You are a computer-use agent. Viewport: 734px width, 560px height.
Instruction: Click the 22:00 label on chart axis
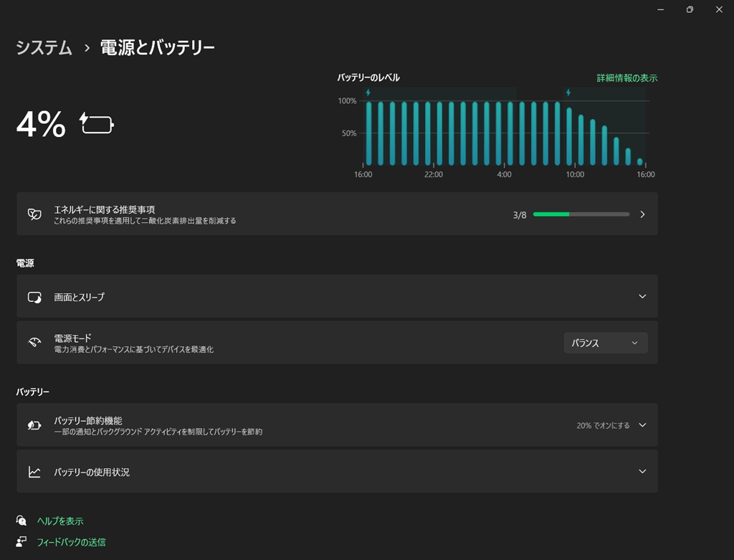pos(434,175)
